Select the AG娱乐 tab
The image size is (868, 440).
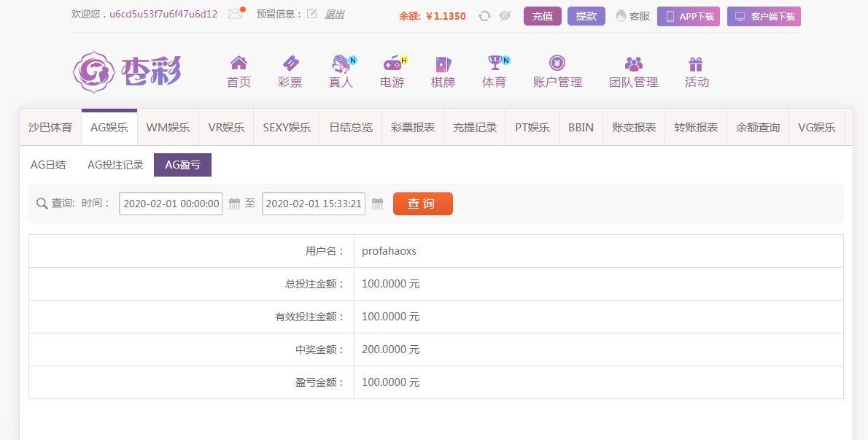109,127
